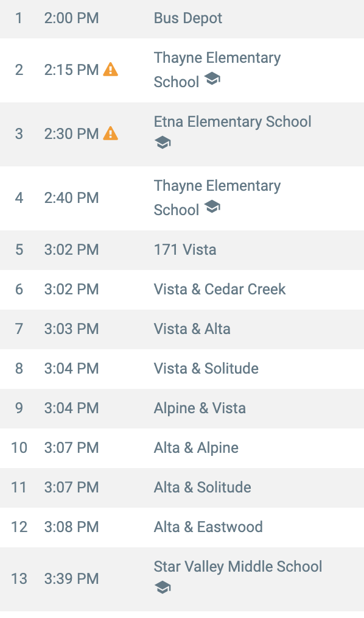Click the graduation cap icon at stop 2
364x618 pixels.
point(212,79)
